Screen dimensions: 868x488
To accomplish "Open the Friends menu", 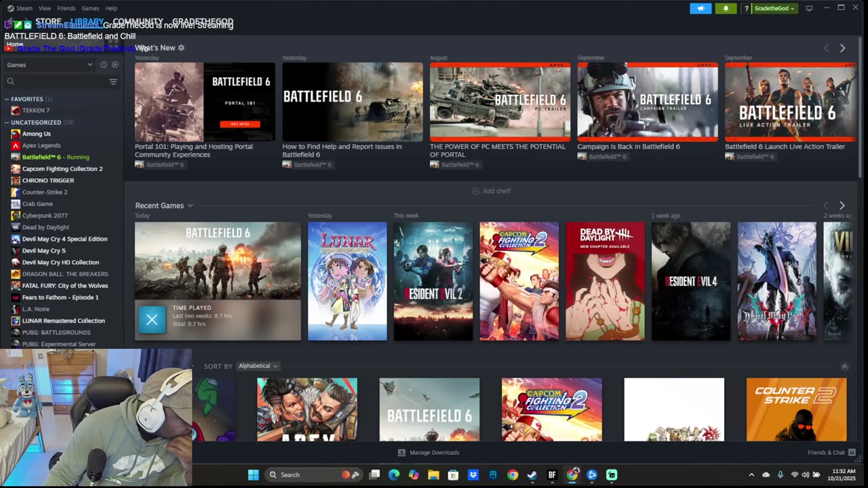I will (66, 8).
